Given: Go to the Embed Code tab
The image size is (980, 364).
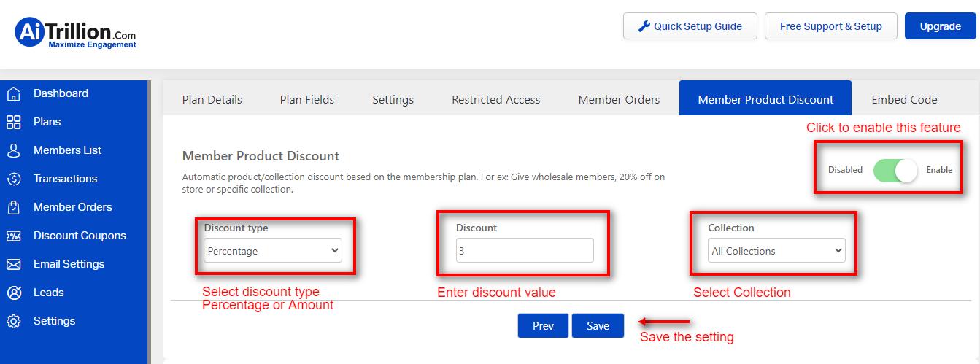Looking at the screenshot, I should 904,99.
